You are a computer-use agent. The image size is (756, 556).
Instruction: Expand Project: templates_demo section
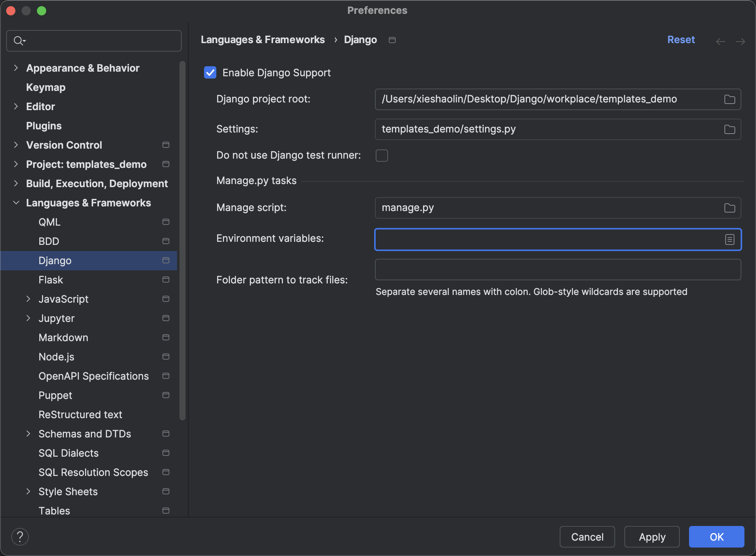[x=16, y=164]
